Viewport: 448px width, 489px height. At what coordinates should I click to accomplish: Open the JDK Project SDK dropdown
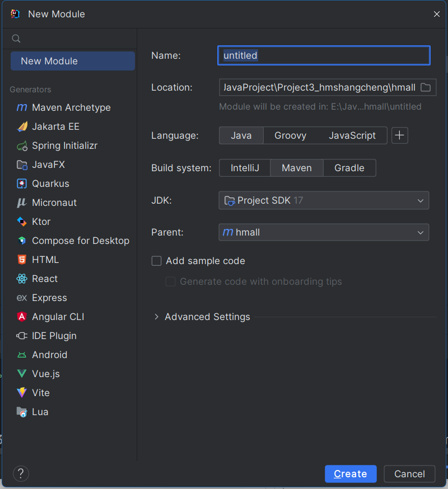pos(324,200)
